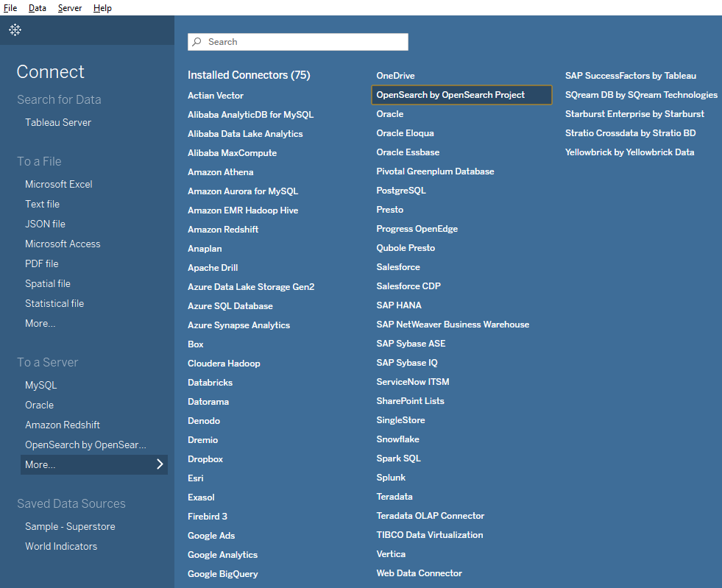Open World Indicators data source

pos(61,546)
